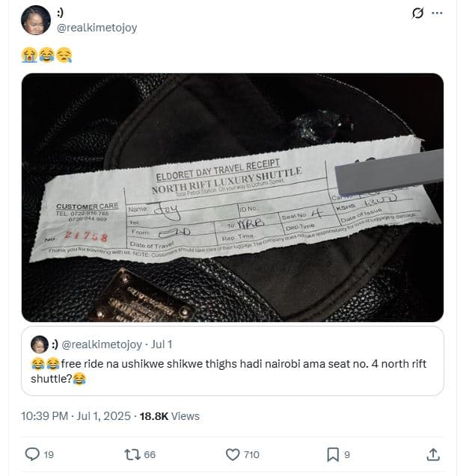Open the @realkimetojoy handle at top
The image size is (466, 476).
pyautogui.click(x=97, y=28)
